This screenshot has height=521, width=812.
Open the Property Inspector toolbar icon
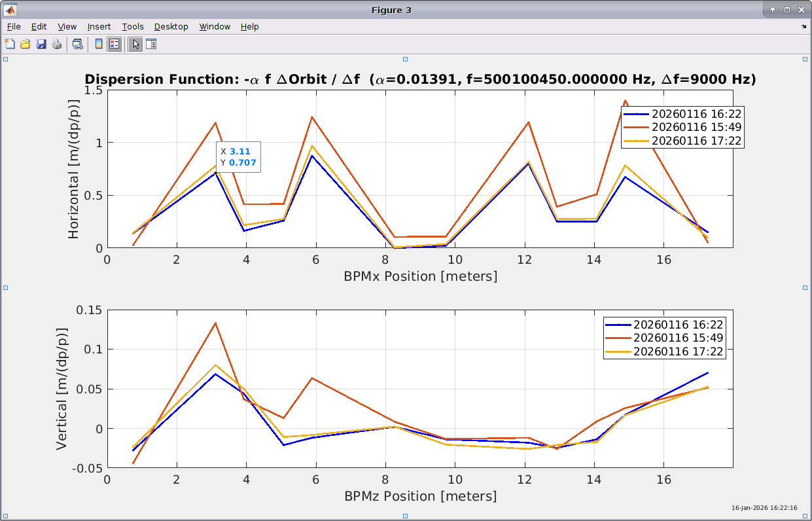[x=151, y=45]
